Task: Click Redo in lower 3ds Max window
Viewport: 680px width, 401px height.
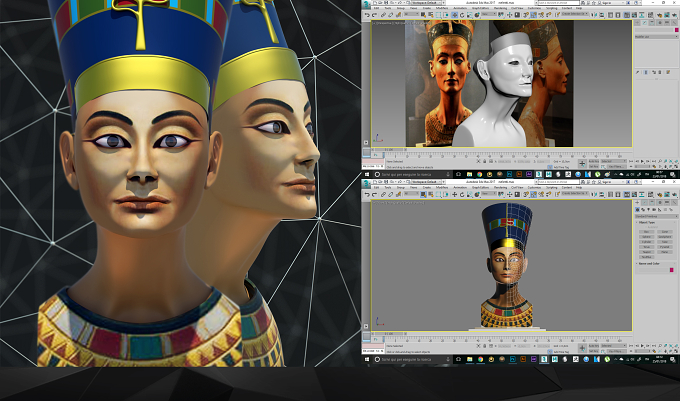Action: point(375,194)
